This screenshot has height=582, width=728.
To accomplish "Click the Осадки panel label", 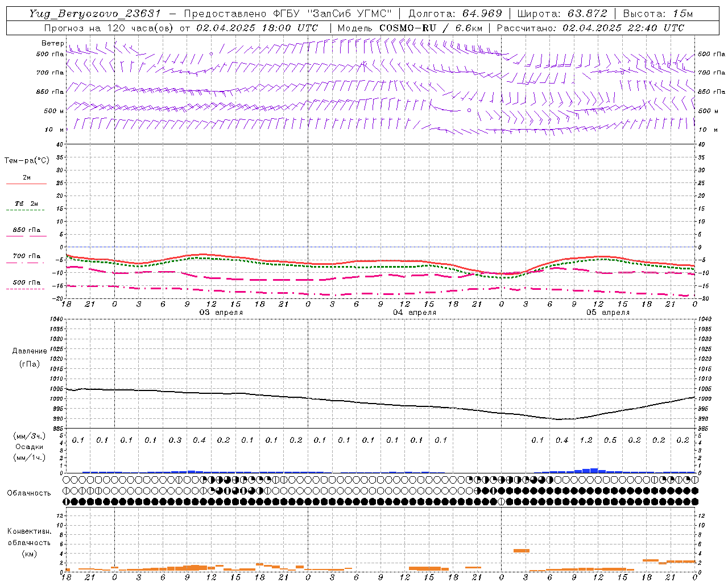I will (x=30, y=447).
